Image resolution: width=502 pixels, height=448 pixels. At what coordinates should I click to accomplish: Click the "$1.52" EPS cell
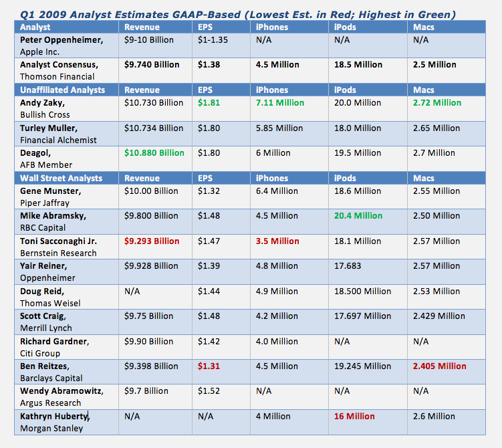point(209,391)
